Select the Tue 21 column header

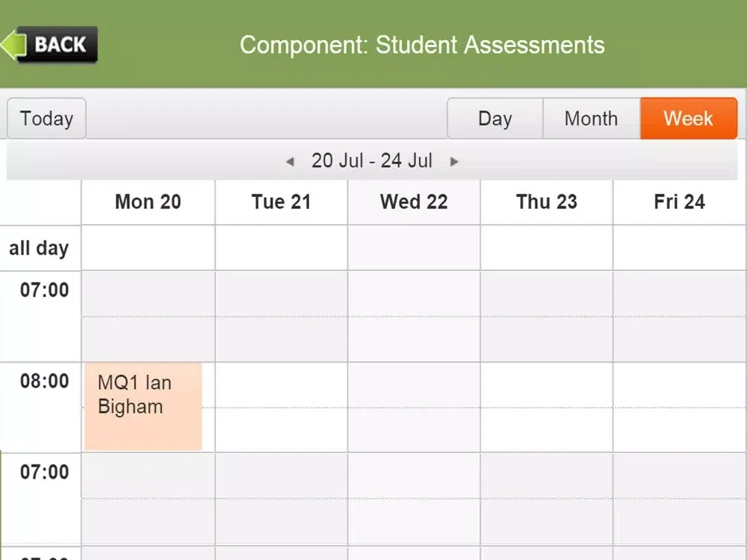click(x=281, y=202)
